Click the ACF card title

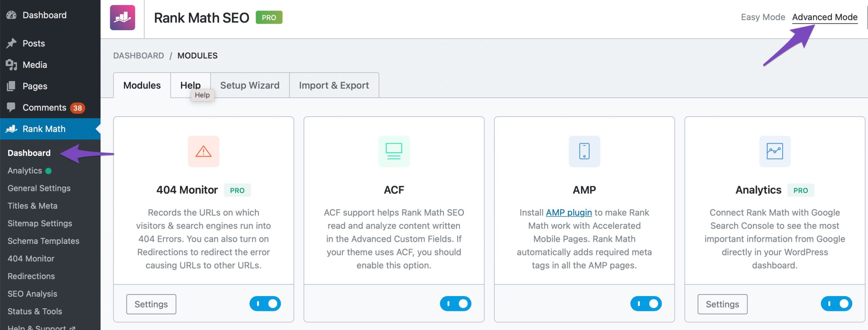(x=394, y=190)
